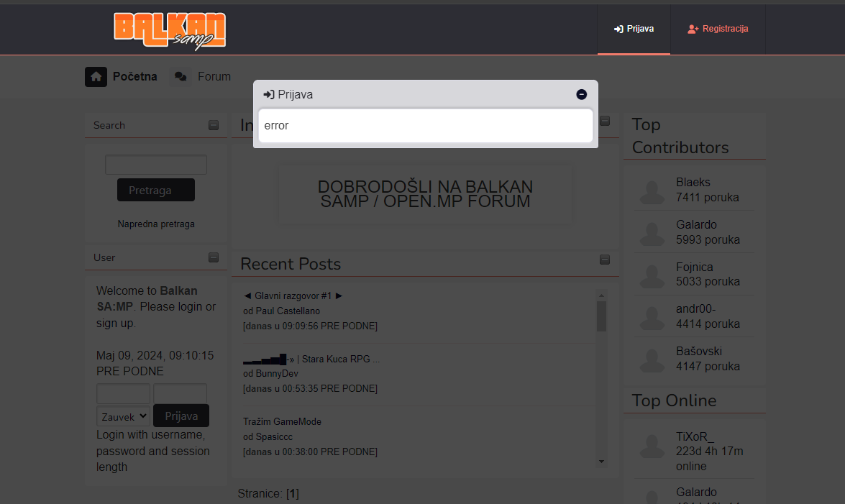This screenshot has height=504, width=845.
Task: Focus the username field in User block
Action: 124,393
